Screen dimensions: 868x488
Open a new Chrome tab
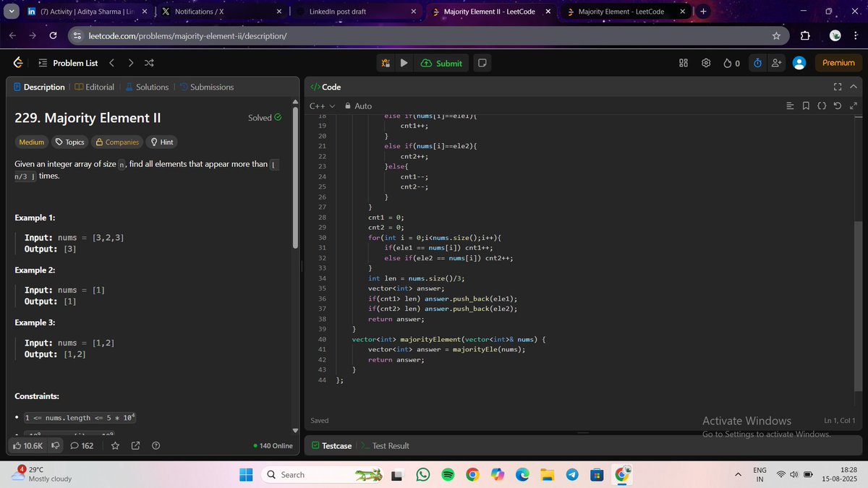click(704, 12)
